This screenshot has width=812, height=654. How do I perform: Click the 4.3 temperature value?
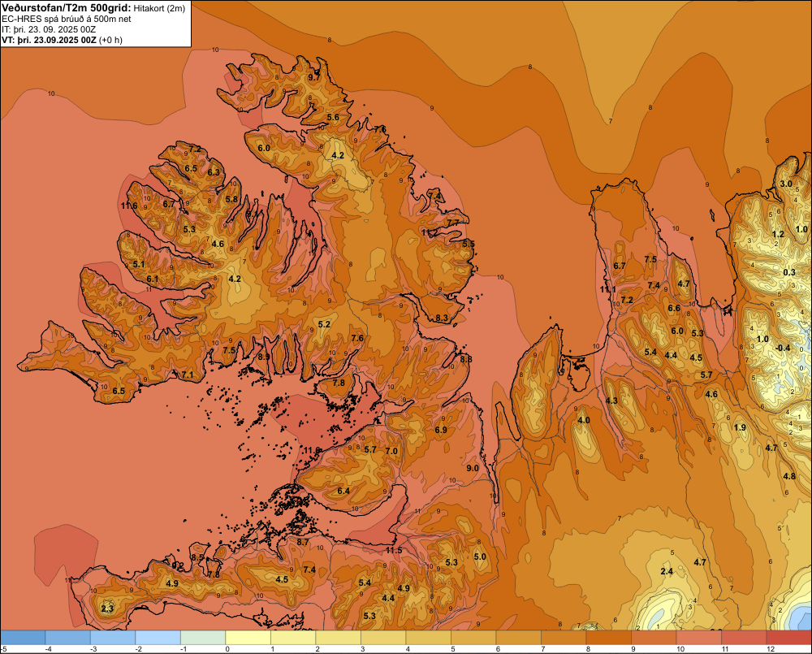(x=611, y=401)
